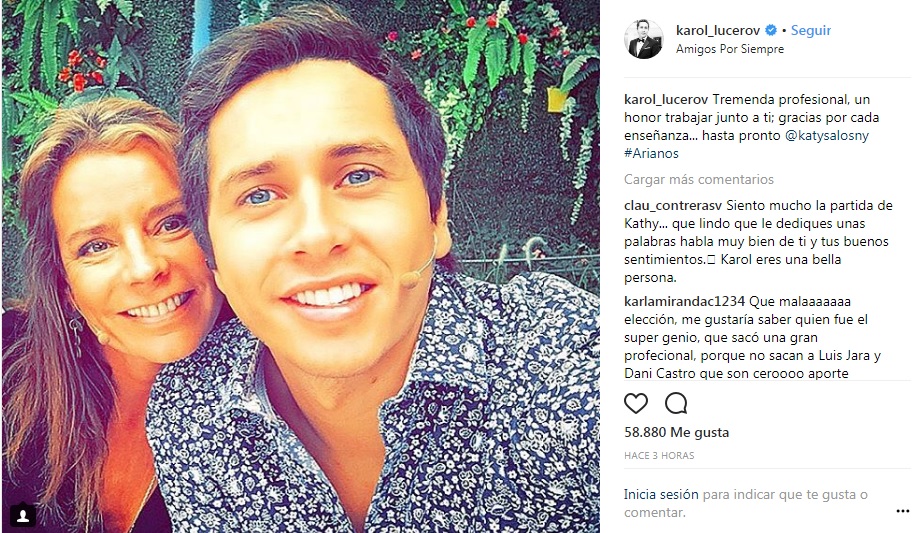Open the karol_lucerov username in header
Image resolution: width=916 pixels, height=533 pixels.
pos(718,30)
